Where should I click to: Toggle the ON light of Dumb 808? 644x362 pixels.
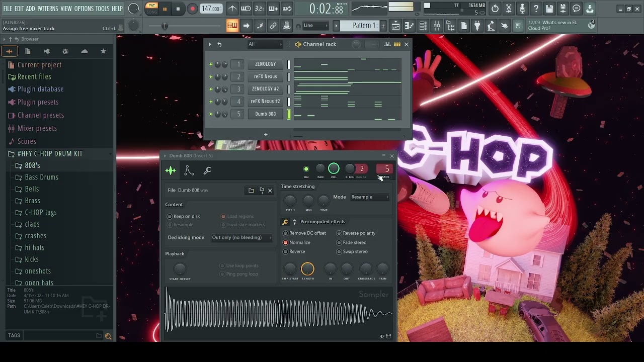(306, 169)
